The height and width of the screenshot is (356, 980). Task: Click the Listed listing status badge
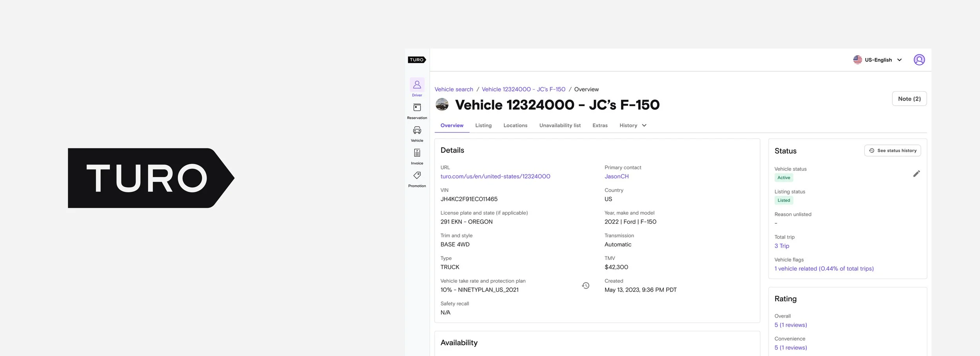(784, 201)
